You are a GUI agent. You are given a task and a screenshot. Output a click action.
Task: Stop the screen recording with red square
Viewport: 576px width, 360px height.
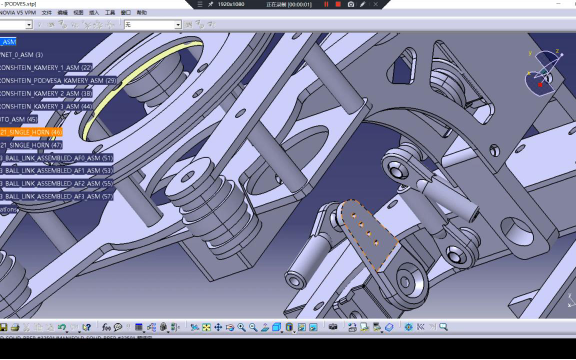pos(338,4)
